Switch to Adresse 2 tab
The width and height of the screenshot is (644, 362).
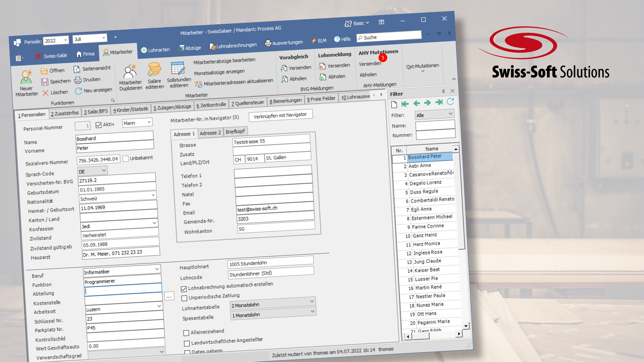click(210, 133)
